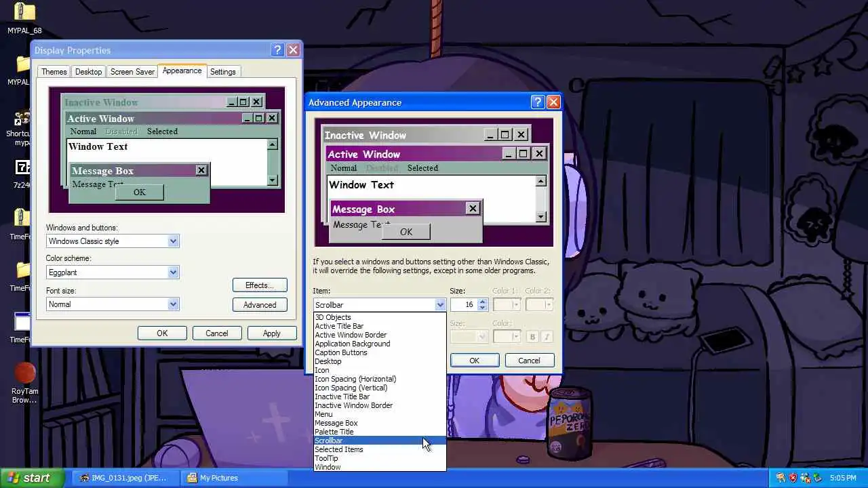Click Cancel in Advanced Appearance dialog
Image resolution: width=868 pixels, height=488 pixels.
[x=529, y=361]
